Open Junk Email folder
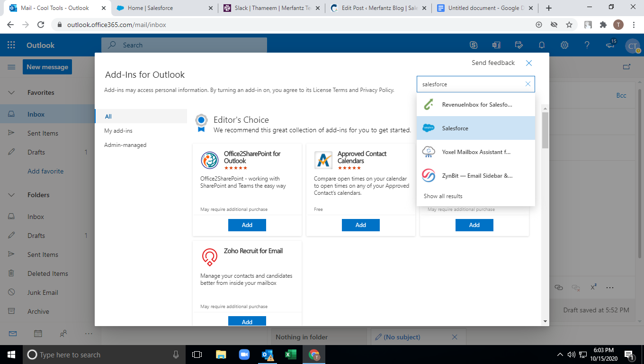 [47, 292]
